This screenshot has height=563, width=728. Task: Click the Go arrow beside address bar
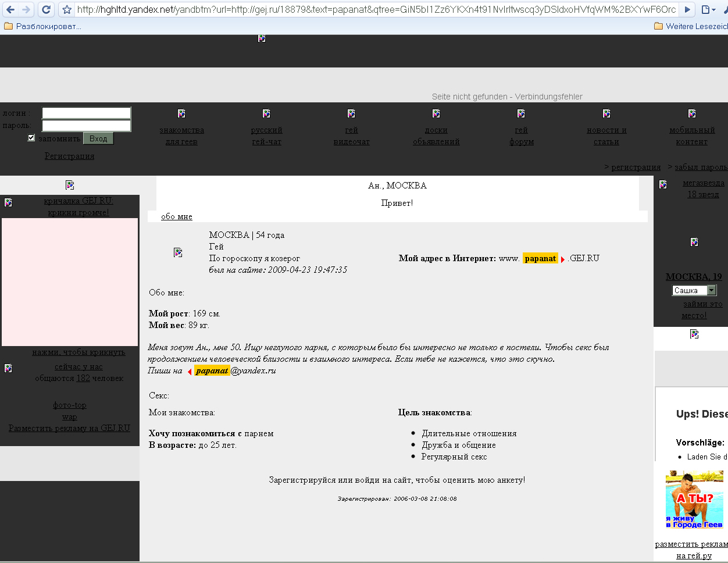tap(687, 9)
